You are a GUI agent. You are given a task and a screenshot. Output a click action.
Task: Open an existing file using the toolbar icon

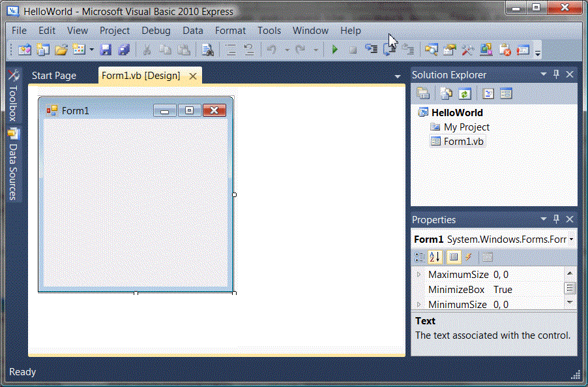[61, 50]
